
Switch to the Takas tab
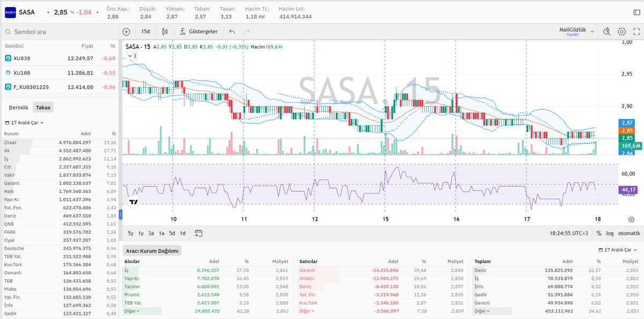click(x=43, y=107)
